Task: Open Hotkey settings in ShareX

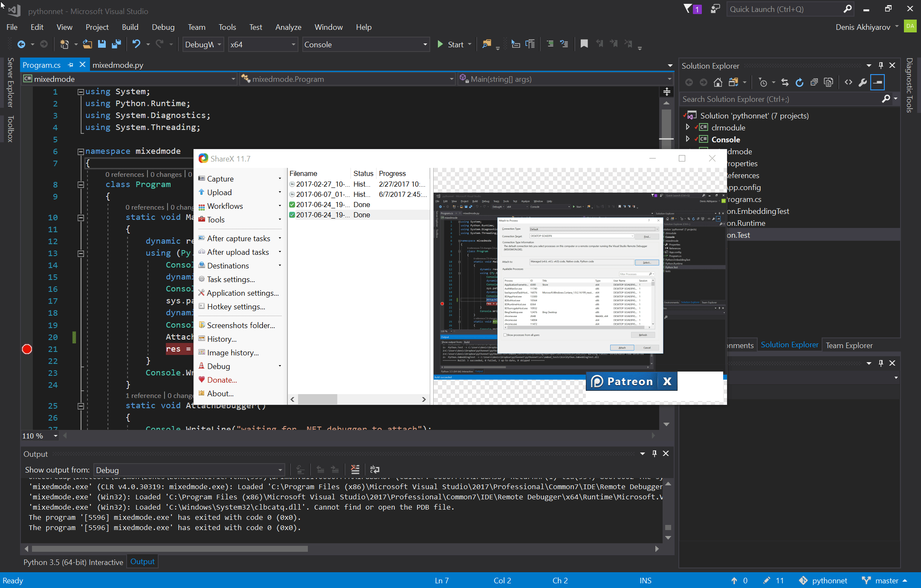Action: pos(236,307)
